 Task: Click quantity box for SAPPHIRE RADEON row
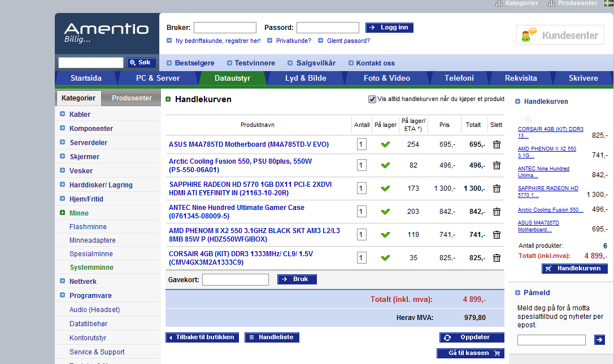[362, 188]
